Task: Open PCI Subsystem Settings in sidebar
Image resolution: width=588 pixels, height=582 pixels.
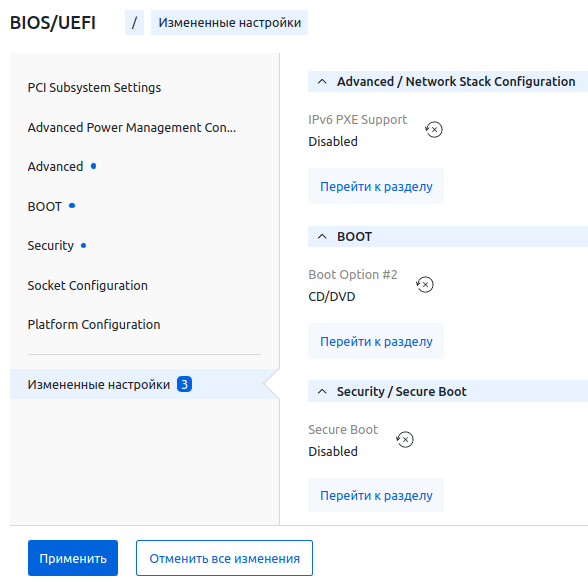Action: click(94, 87)
